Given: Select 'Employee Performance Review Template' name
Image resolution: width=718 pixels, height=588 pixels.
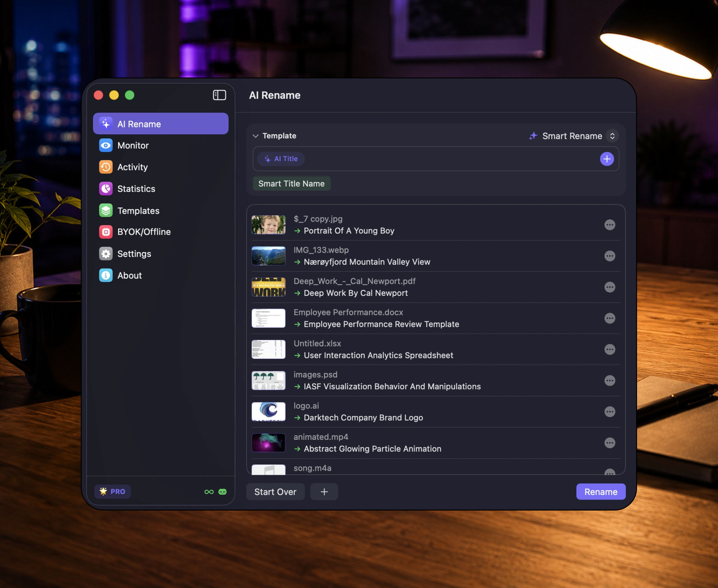Looking at the screenshot, I should 381,324.
